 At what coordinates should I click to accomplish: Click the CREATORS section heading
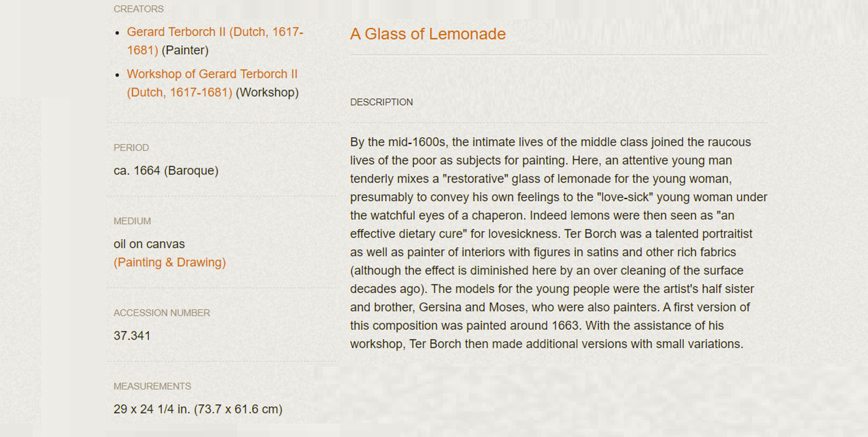(x=139, y=9)
